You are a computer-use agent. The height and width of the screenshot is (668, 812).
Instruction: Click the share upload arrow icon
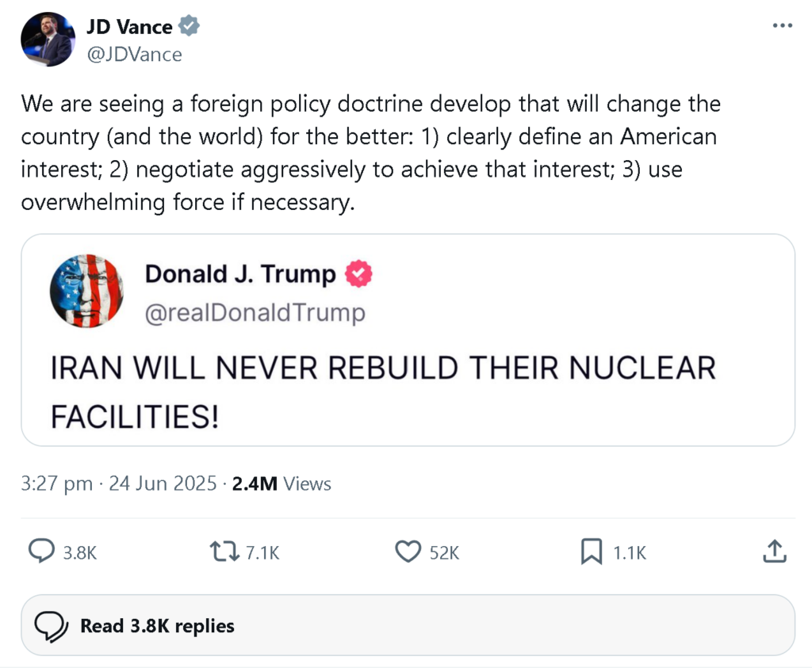coord(774,552)
